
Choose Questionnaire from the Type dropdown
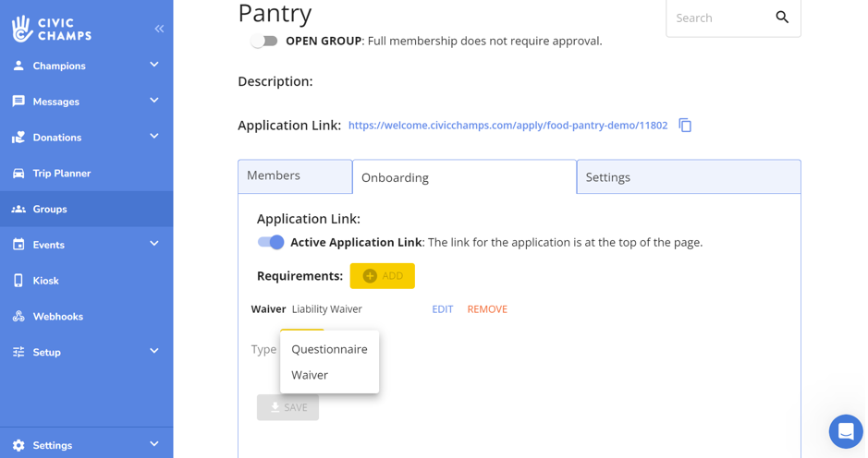pyautogui.click(x=329, y=350)
